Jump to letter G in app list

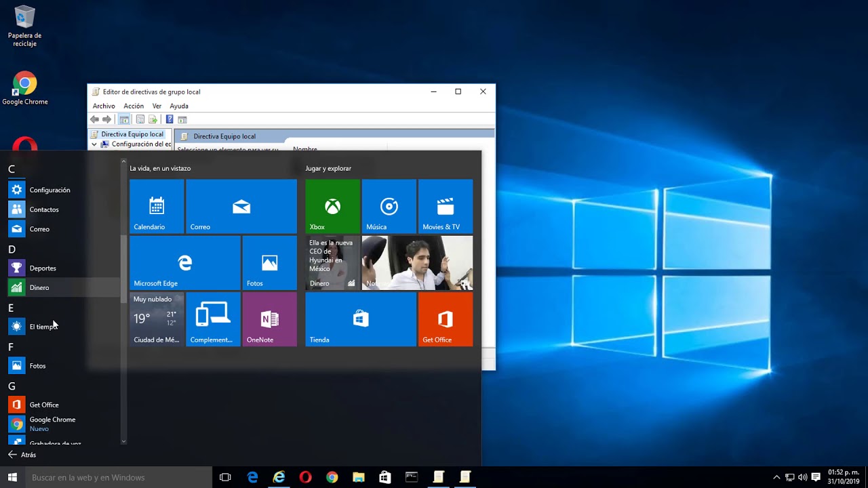[12, 386]
